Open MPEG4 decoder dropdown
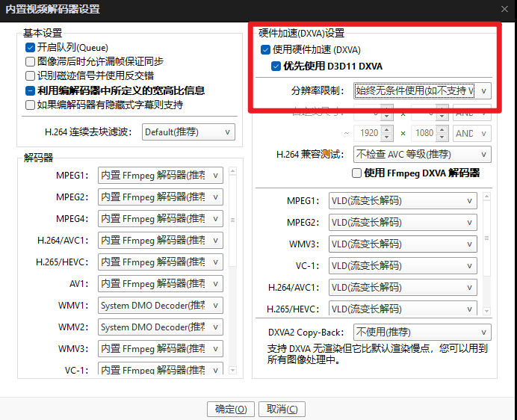Viewport: 517px width, 420px height. click(x=160, y=219)
